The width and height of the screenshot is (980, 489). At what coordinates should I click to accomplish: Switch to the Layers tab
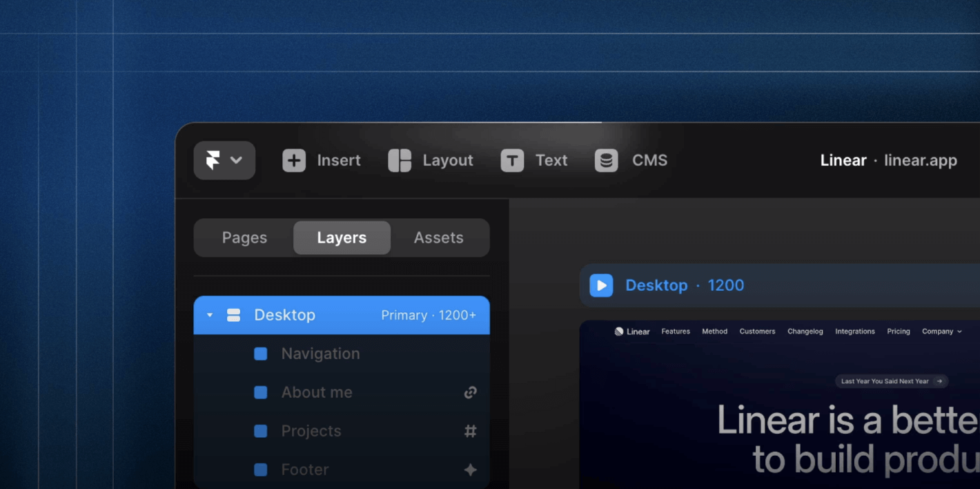point(342,238)
